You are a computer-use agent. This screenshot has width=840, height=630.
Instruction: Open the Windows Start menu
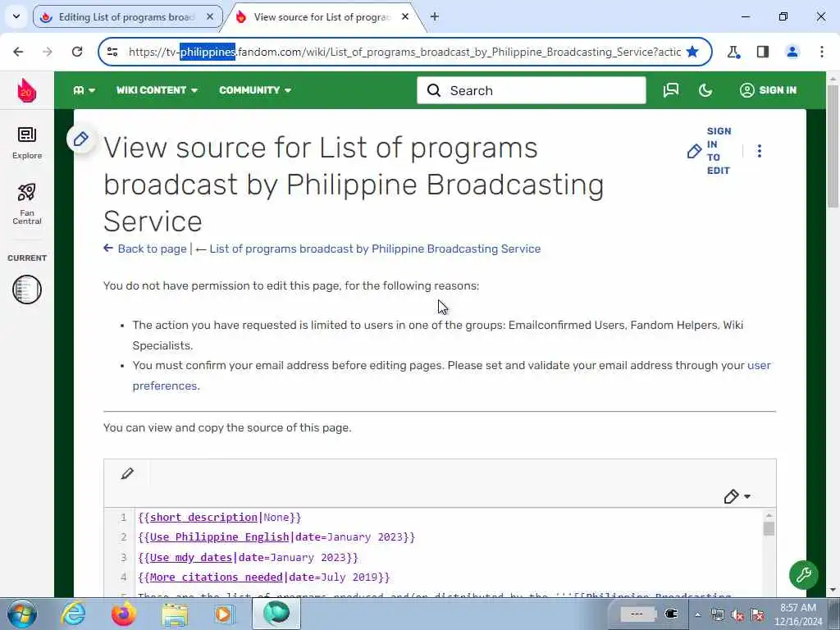21,614
